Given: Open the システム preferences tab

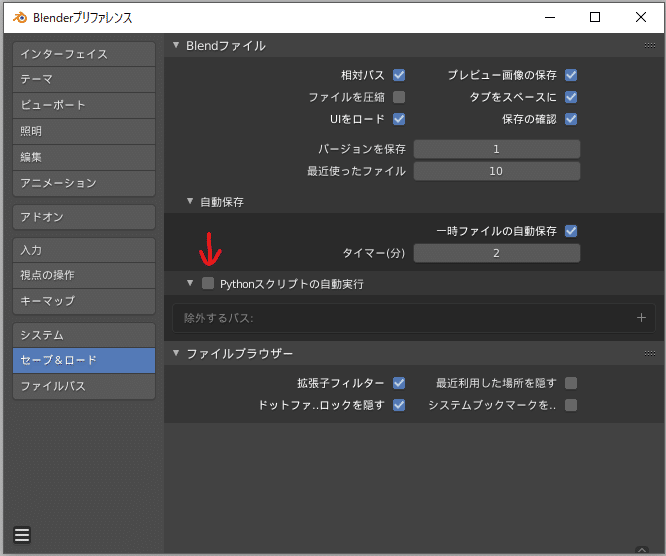Looking at the screenshot, I should [84, 335].
